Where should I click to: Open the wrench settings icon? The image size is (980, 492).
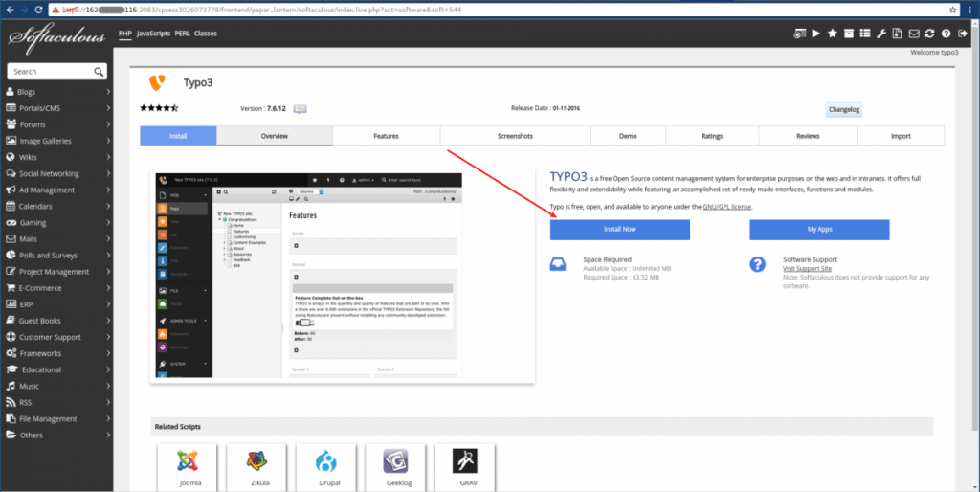click(x=881, y=34)
